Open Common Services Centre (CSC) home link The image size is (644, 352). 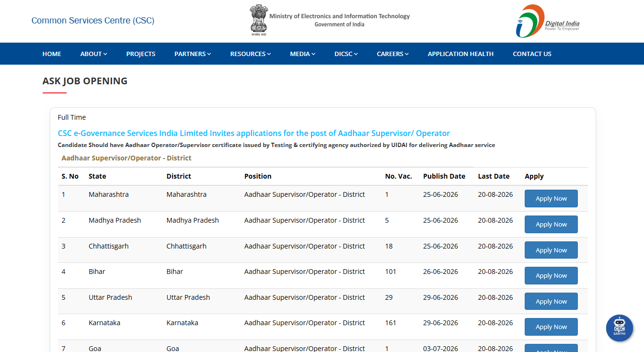click(93, 21)
